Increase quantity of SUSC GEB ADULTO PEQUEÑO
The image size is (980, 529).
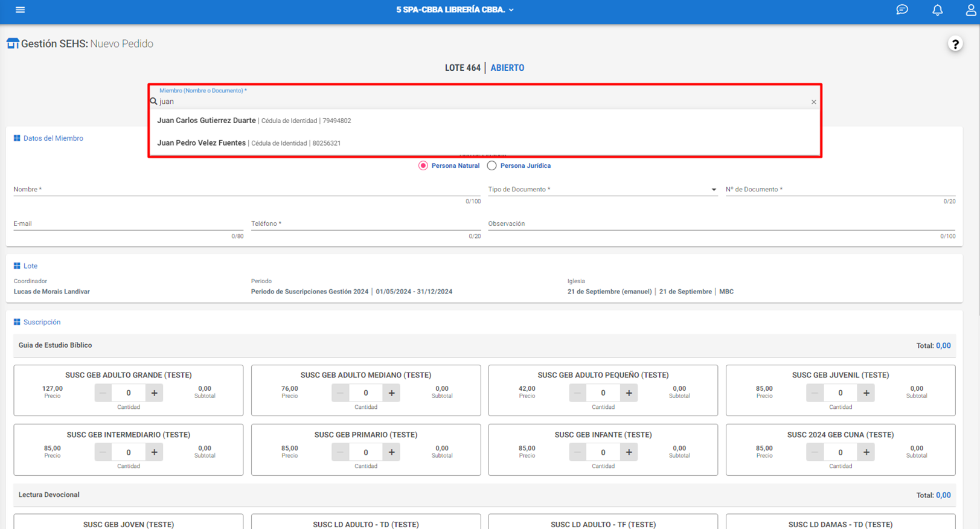tap(629, 393)
